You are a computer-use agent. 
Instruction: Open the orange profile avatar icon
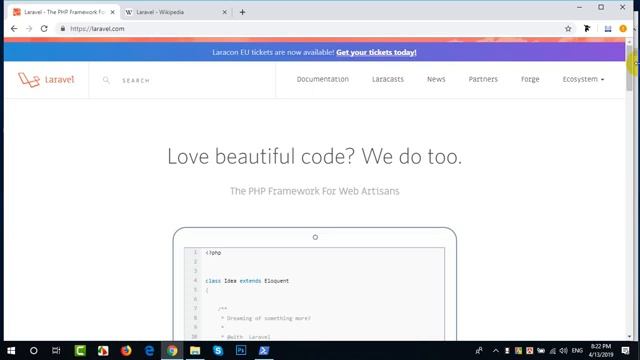coord(623,29)
